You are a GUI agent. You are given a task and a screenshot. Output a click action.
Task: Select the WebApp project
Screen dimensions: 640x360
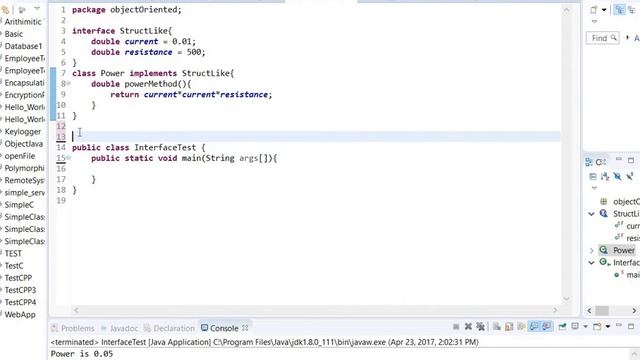20,314
